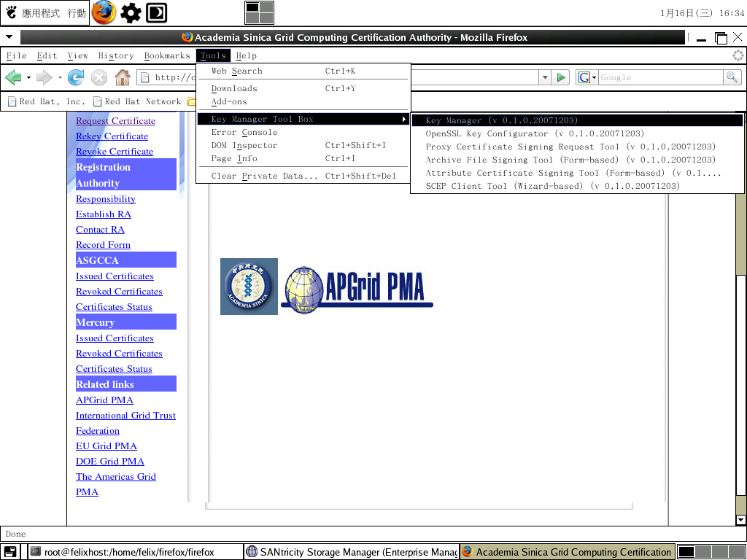Select Proxy Certificate Signing Request Tool
This screenshot has height=560, width=747.
pos(577,147)
